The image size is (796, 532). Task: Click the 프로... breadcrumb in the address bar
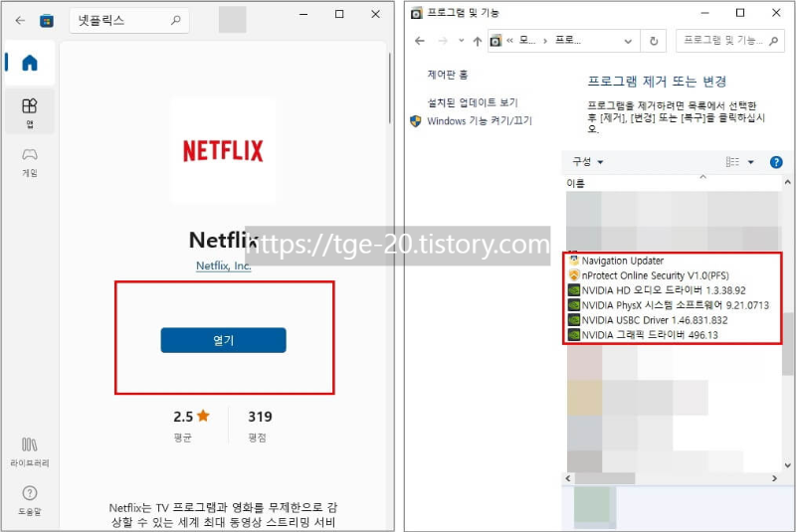pos(568,40)
